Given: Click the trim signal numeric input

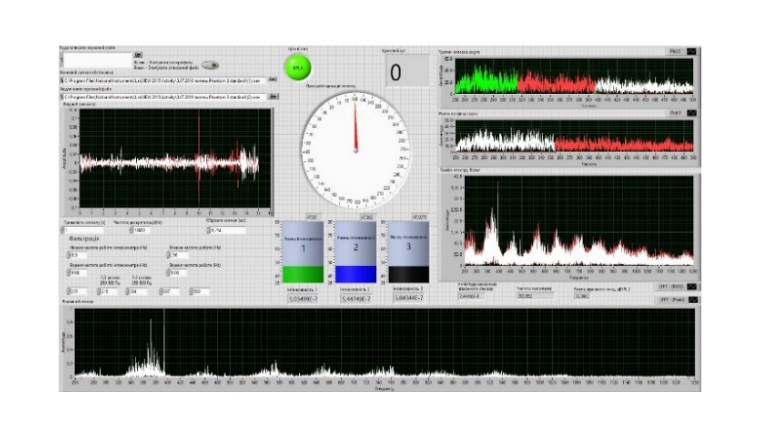Looking at the screenshot, I should (228, 230).
